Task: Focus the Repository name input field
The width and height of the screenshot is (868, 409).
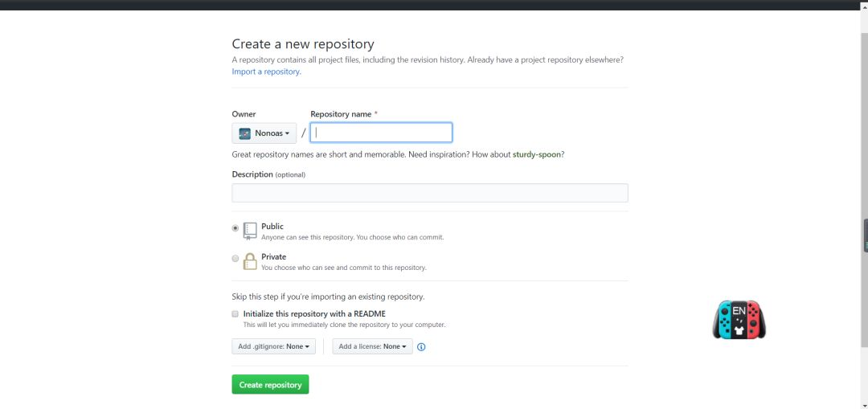Action: 382,133
